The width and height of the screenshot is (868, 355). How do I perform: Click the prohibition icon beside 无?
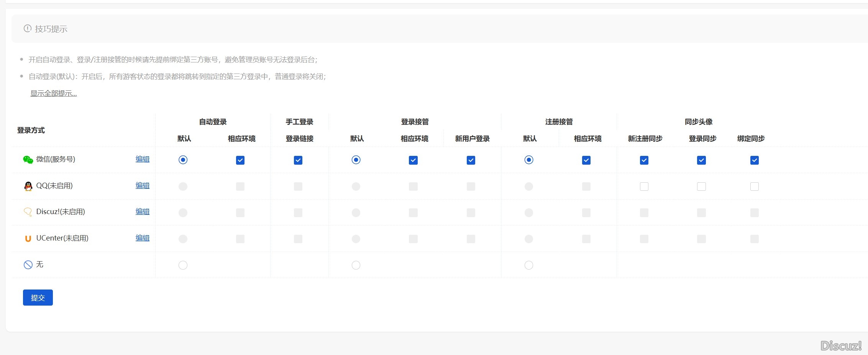coord(27,264)
